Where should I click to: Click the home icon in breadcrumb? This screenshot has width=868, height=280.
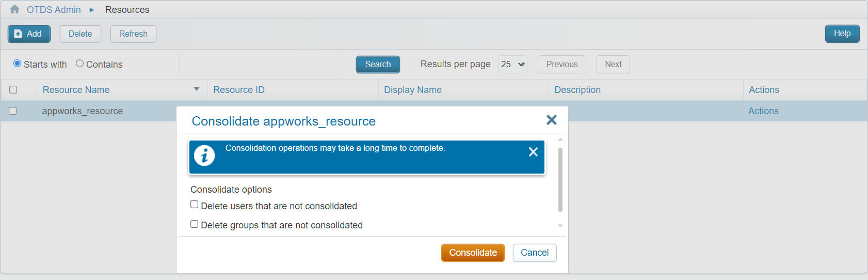click(x=14, y=9)
